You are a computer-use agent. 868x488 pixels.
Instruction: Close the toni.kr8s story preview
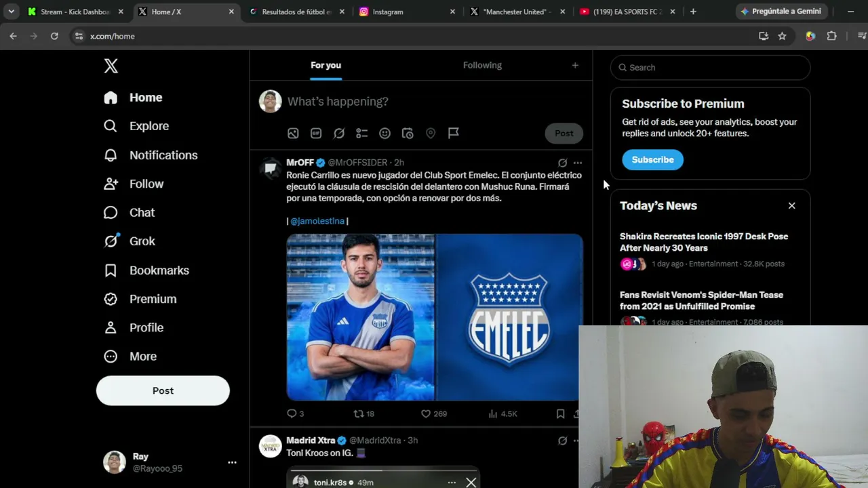click(x=471, y=483)
